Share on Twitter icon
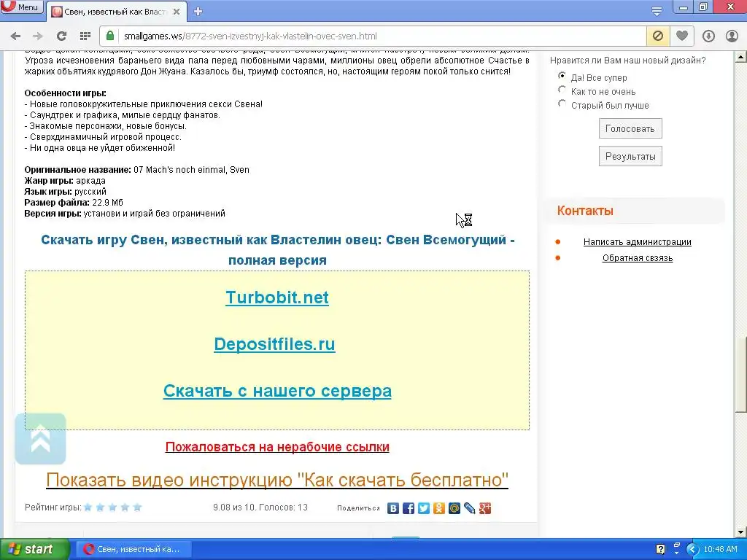The height and width of the screenshot is (560, 747). pos(424,508)
